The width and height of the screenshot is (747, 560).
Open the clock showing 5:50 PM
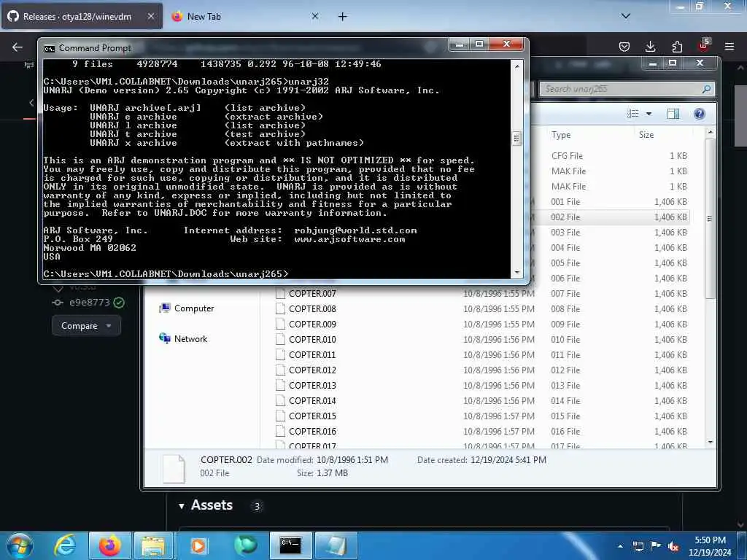point(710,546)
